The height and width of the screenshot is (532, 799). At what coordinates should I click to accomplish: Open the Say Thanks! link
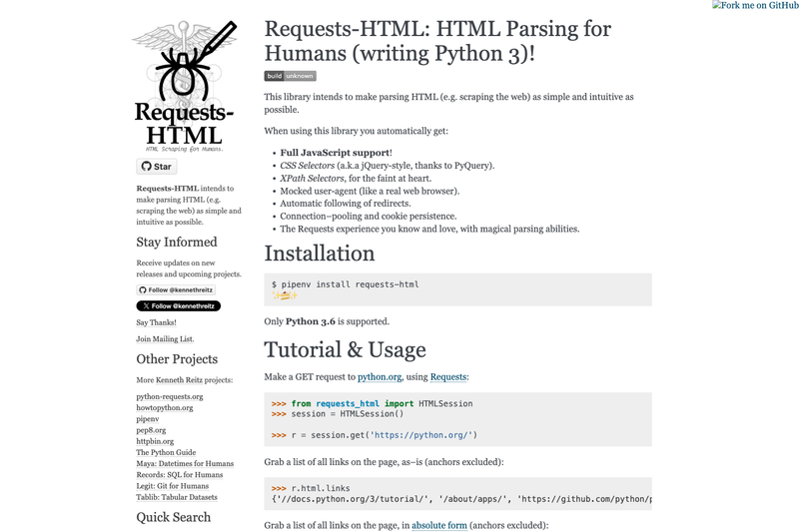click(156, 322)
